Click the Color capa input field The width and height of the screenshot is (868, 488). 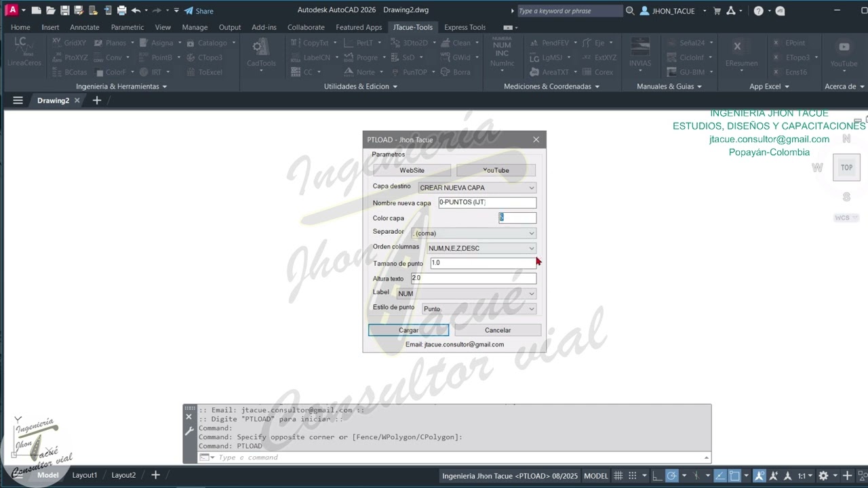pyautogui.click(x=517, y=218)
